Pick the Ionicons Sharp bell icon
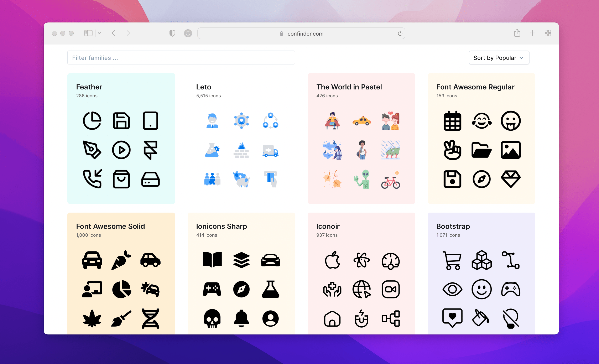599x364 pixels. pos(241,318)
